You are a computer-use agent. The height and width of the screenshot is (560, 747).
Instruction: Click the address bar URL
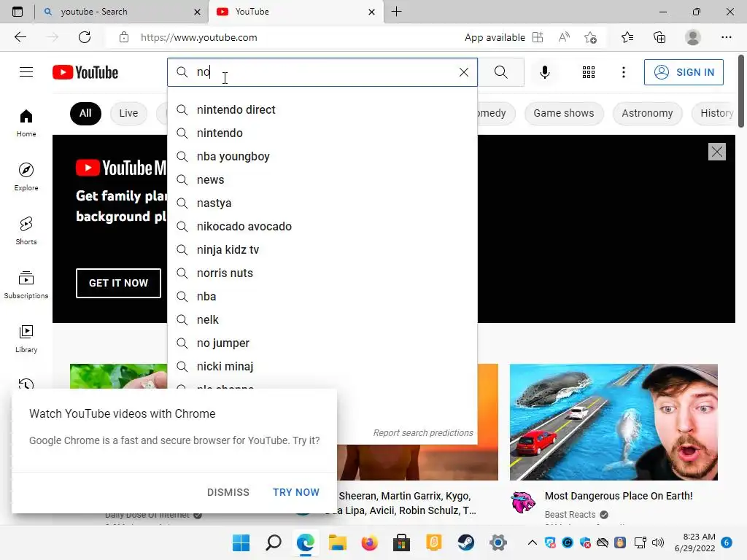(x=198, y=38)
